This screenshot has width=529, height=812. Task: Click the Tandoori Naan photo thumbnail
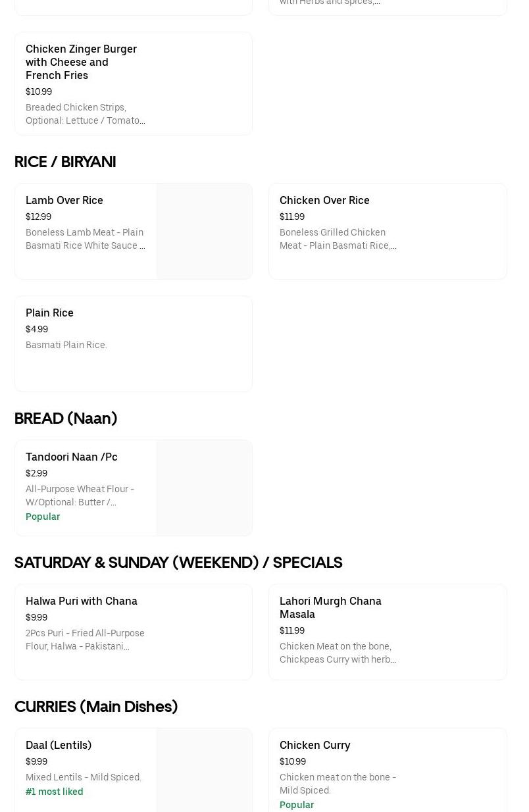point(204,488)
